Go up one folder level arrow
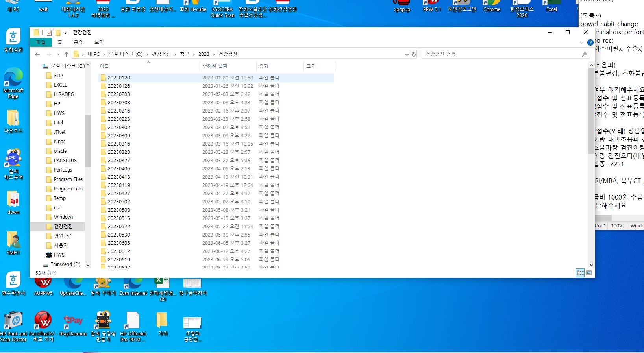The height and width of the screenshot is (353, 644). (67, 54)
